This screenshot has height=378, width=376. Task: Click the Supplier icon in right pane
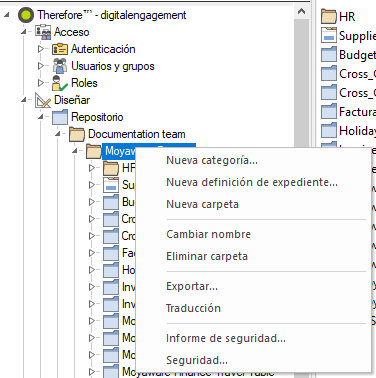click(x=329, y=35)
